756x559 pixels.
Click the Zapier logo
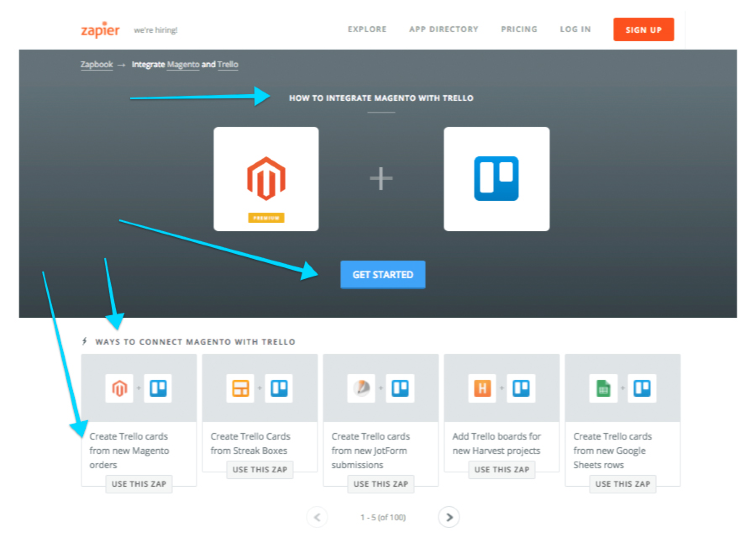tap(100, 30)
